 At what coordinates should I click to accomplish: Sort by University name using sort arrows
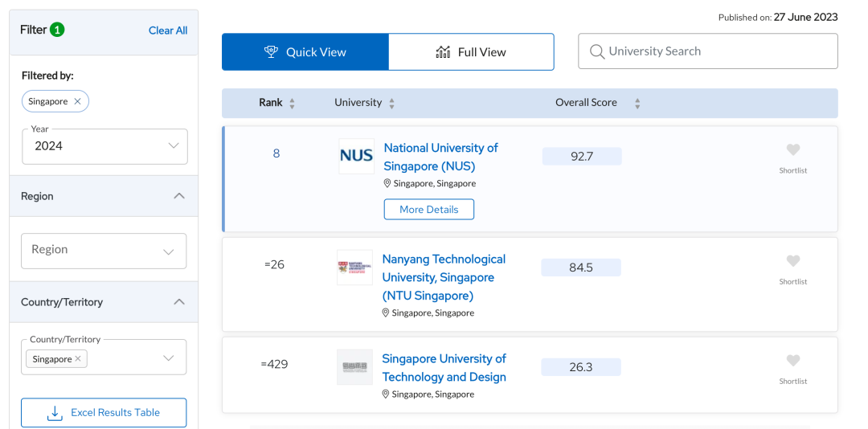[x=392, y=103]
